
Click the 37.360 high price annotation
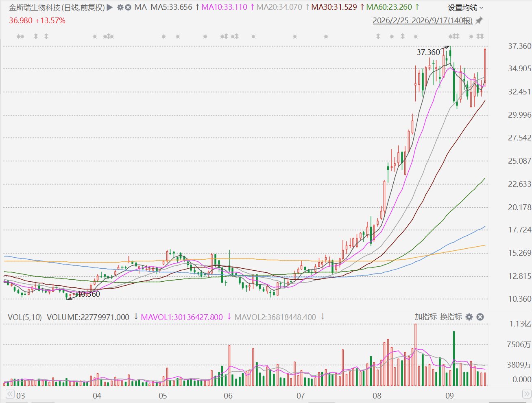click(x=428, y=52)
